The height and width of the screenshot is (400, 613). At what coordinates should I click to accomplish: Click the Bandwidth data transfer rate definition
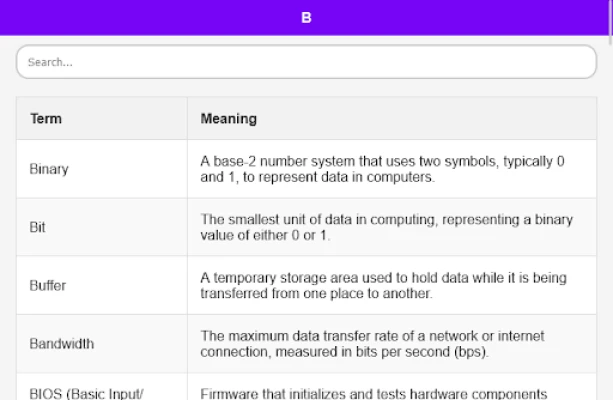coord(372,344)
